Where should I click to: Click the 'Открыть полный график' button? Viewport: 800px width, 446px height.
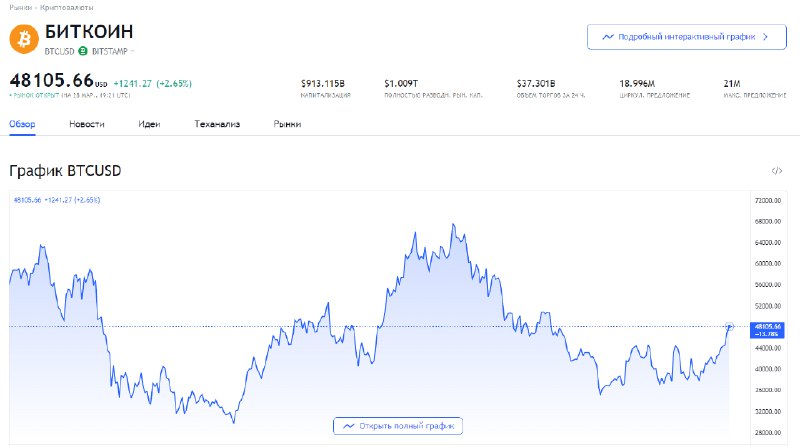coord(398,426)
